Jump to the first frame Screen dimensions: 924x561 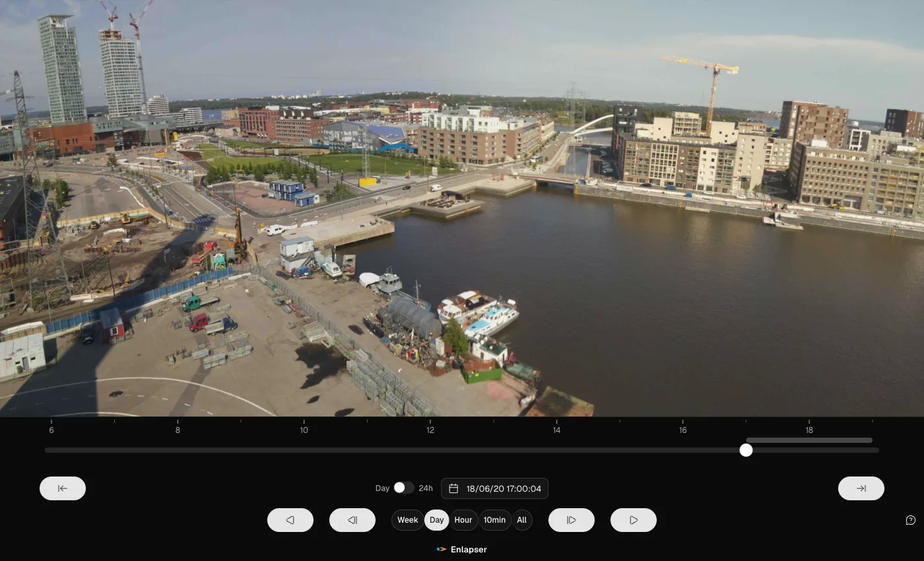click(x=63, y=488)
